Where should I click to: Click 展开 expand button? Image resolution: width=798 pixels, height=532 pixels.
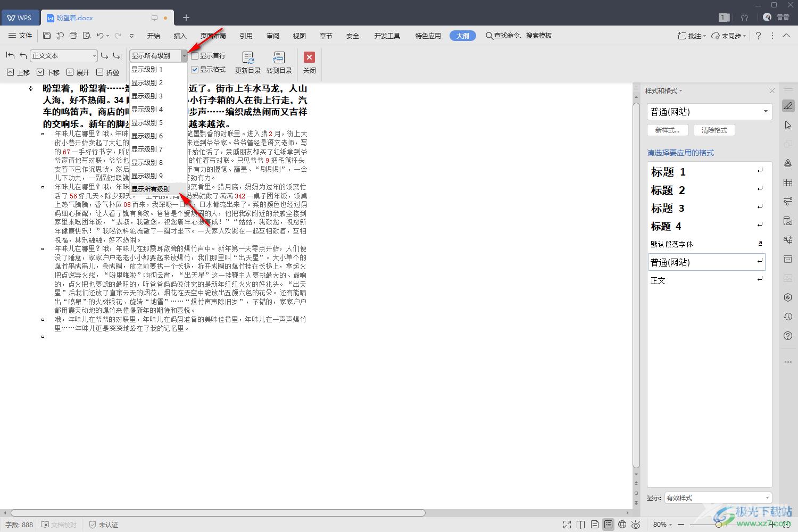tap(78, 72)
